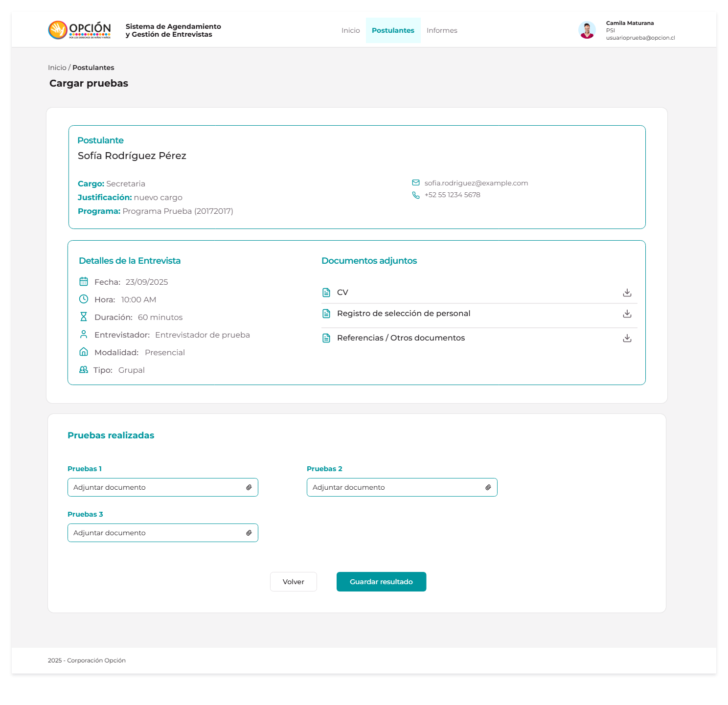Screen dimensions: 728x705
Task: Click the paperclip icon in Pruebas 3
Action: pos(249,533)
